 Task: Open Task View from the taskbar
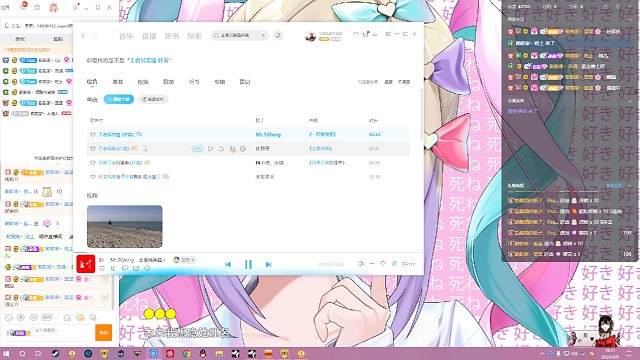[x=38, y=353]
